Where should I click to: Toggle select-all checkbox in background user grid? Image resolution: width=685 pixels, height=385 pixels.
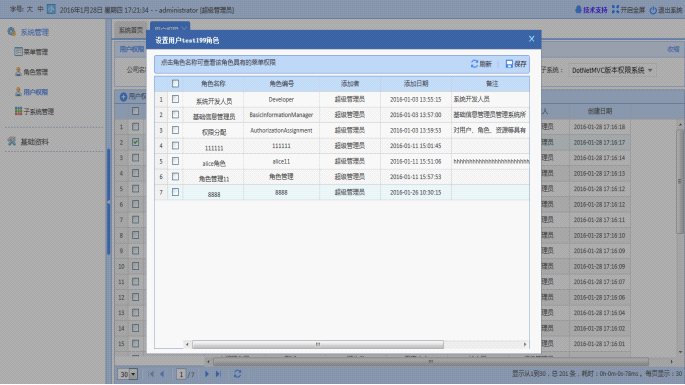point(135,111)
